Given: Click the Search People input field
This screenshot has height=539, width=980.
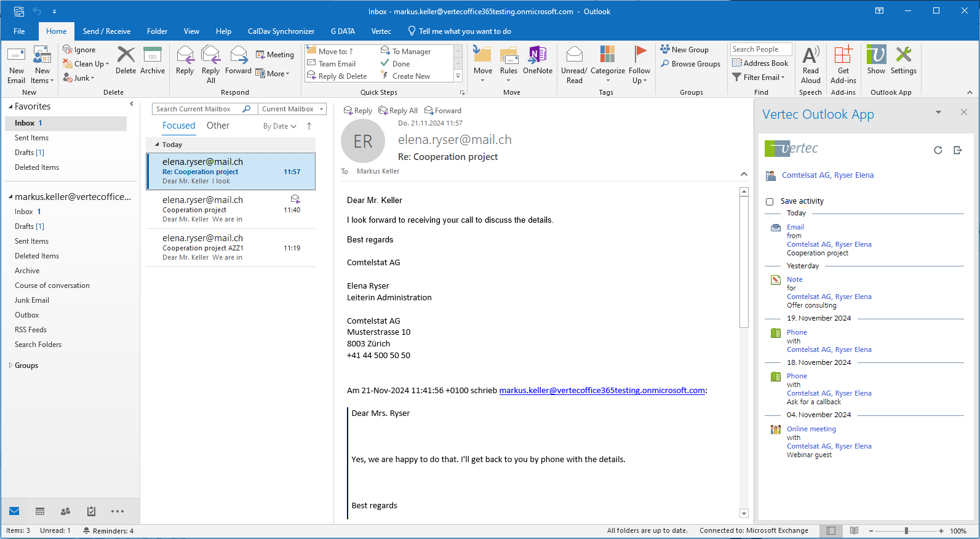Looking at the screenshot, I should [760, 49].
